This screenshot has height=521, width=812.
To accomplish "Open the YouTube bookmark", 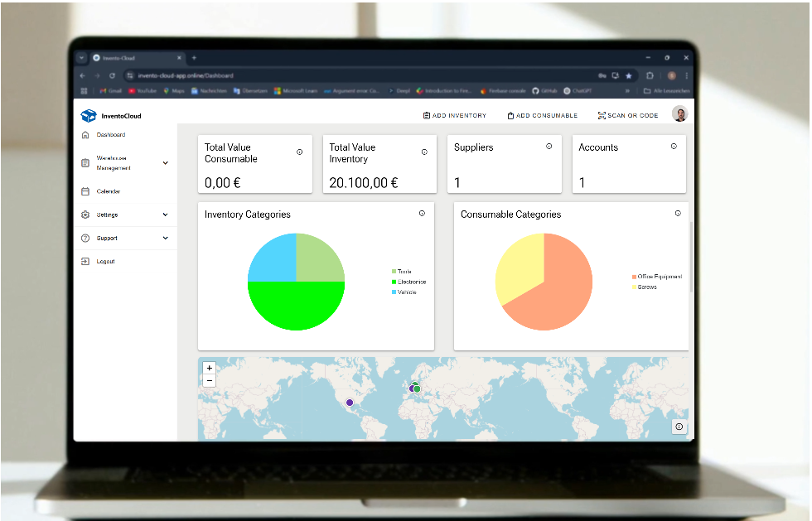I will click(x=143, y=90).
